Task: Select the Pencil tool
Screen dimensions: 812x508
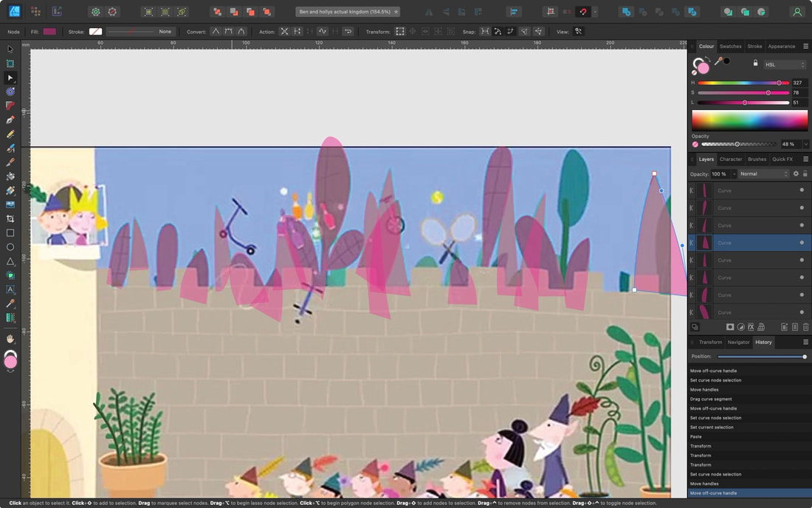Action: (10, 134)
